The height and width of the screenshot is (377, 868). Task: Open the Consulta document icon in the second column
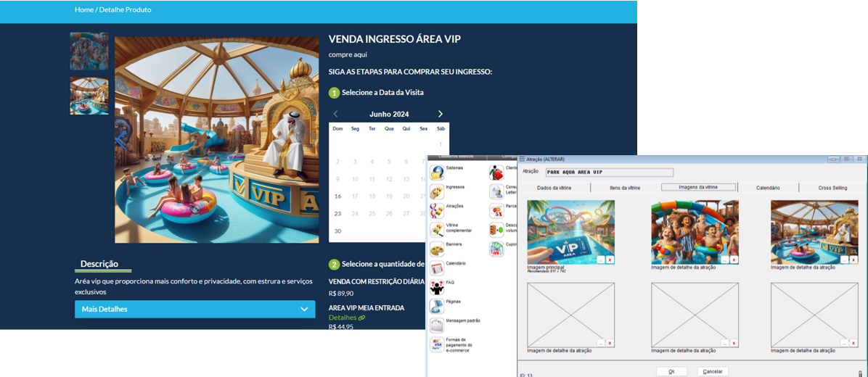(x=496, y=192)
